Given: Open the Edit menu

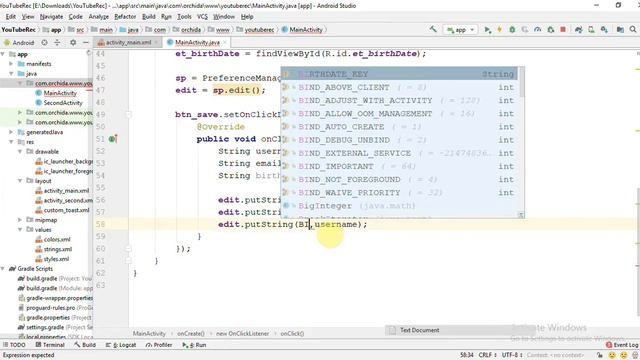Looking at the screenshot, I should point(11,17).
